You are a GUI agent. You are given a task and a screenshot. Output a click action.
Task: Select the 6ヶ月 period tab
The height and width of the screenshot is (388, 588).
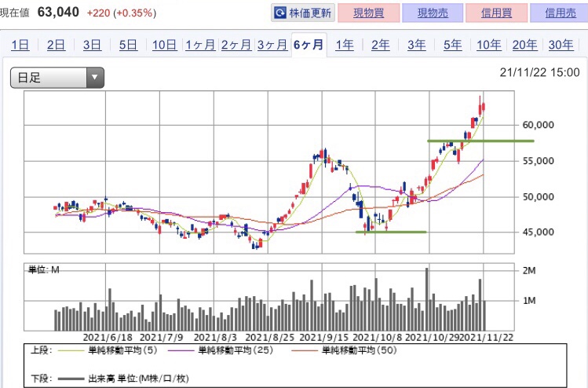(x=308, y=45)
